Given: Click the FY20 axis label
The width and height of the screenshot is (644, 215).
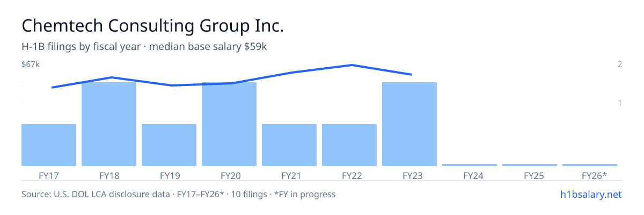Looking at the screenshot, I should pyautogui.click(x=229, y=176).
